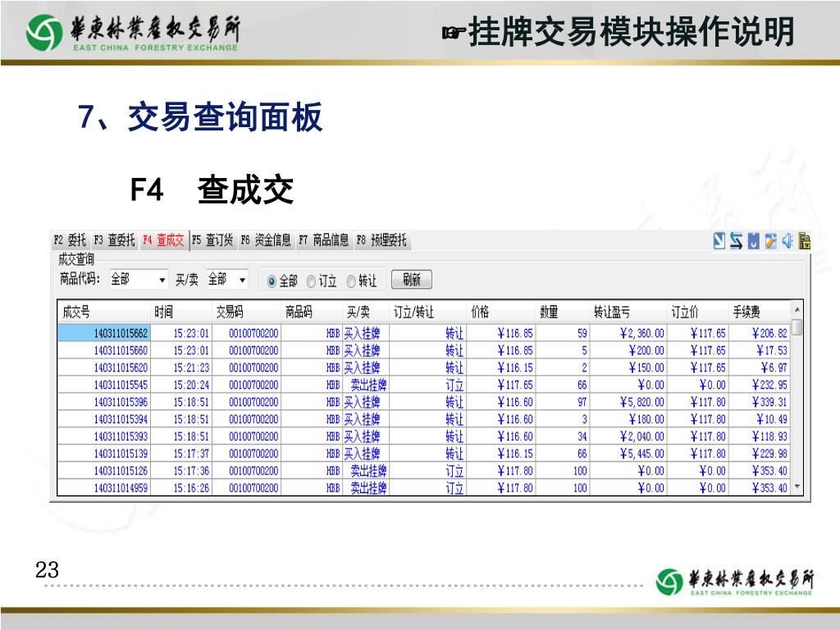
Task: Select the 全部 radio button
Action: point(272,281)
